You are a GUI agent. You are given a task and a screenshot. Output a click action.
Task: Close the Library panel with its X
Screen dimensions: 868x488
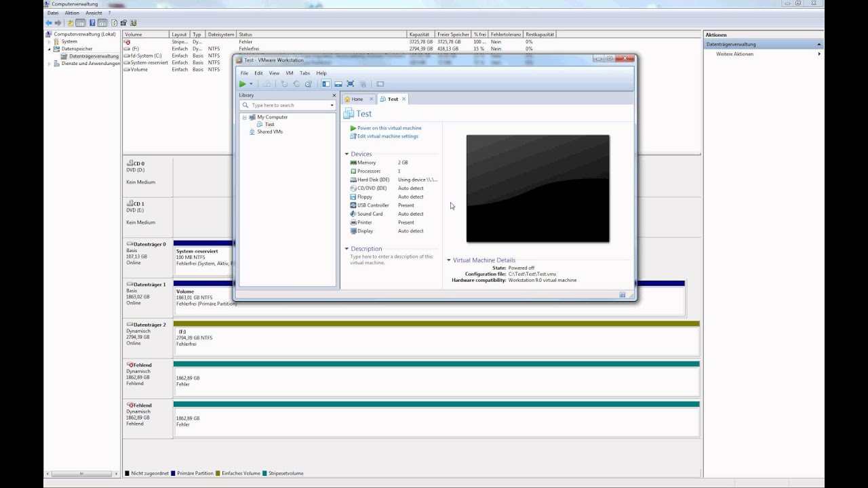(x=334, y=96)
